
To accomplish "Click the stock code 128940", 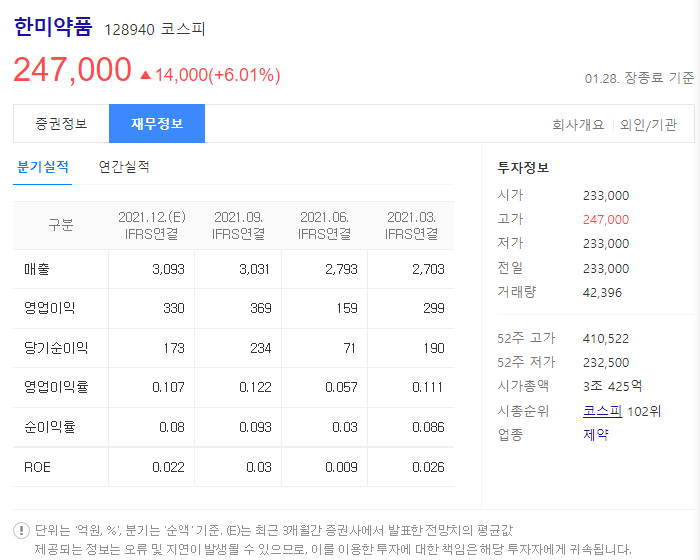I will [x=129, y=30].
